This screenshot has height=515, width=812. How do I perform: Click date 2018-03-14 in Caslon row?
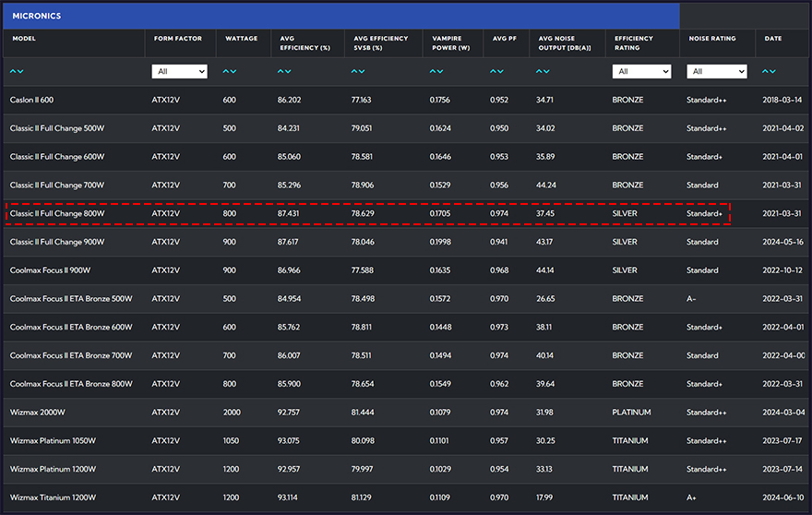(x=782, y=100)
